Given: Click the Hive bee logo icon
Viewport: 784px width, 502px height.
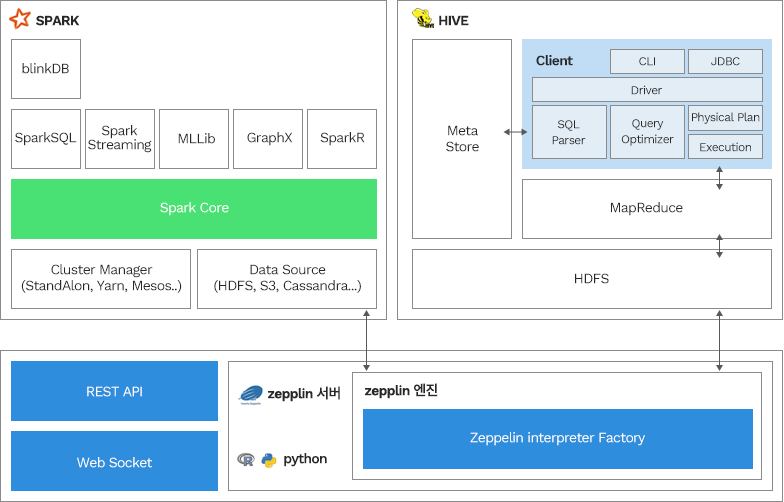Looking at the screenshot, I should (x=422, y=19).
